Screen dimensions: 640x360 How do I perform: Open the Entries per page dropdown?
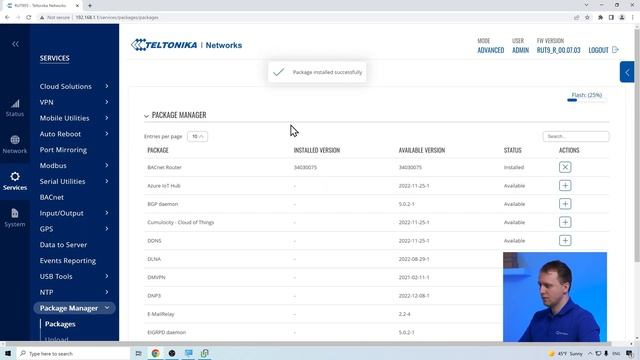coord(197,136)
